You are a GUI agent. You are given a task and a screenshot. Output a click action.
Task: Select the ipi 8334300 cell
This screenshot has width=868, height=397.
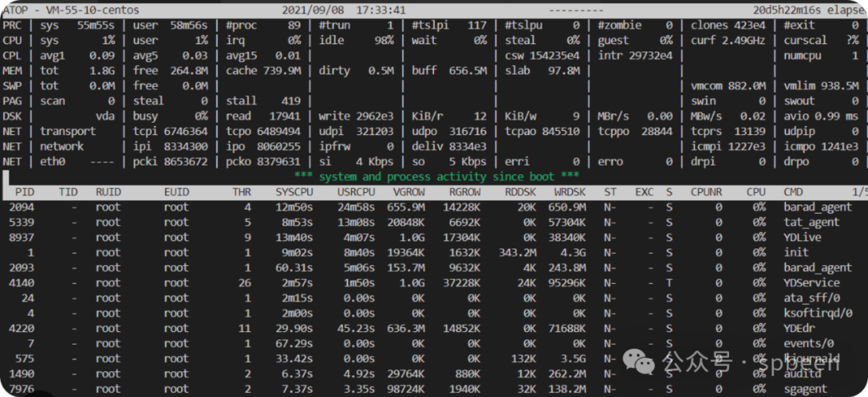click(170, 147)
